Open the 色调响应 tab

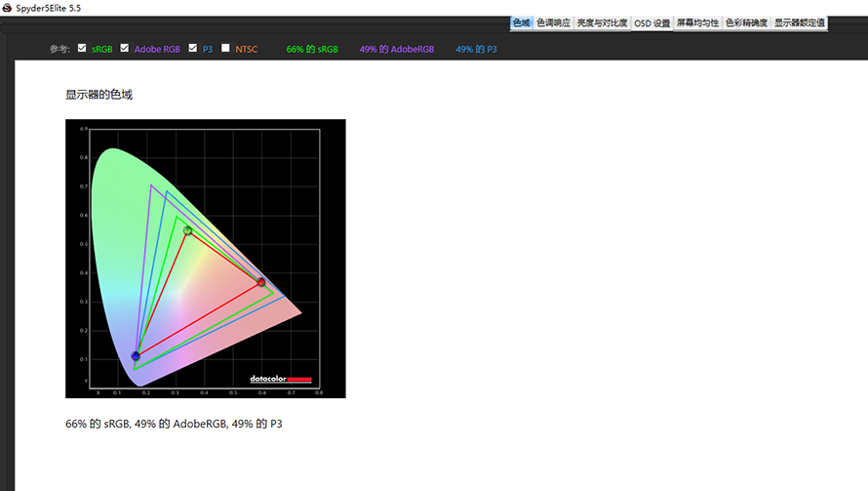click(x=553, y=22)
